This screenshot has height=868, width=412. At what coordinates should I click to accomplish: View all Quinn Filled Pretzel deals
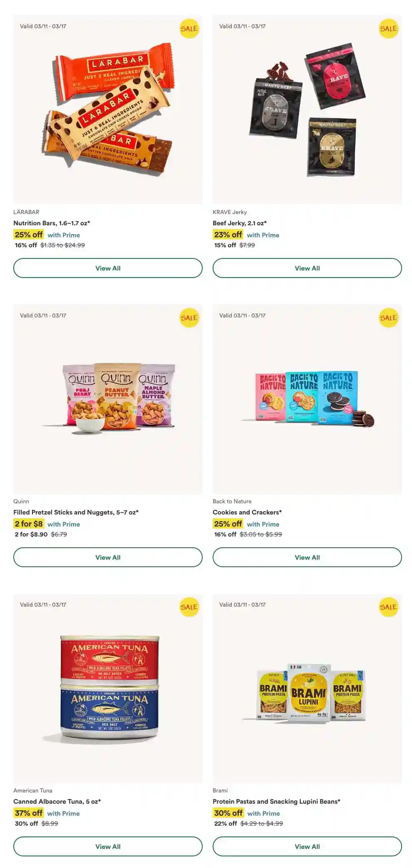[108, 557]
